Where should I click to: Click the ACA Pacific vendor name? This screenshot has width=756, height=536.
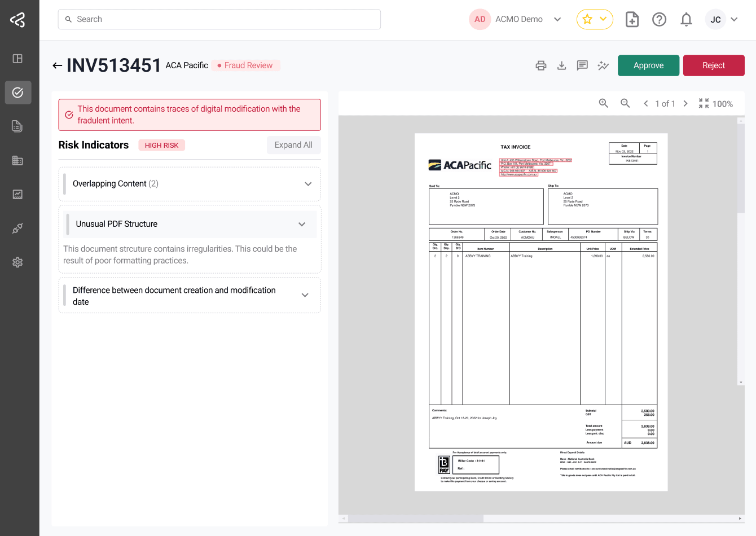187,65
